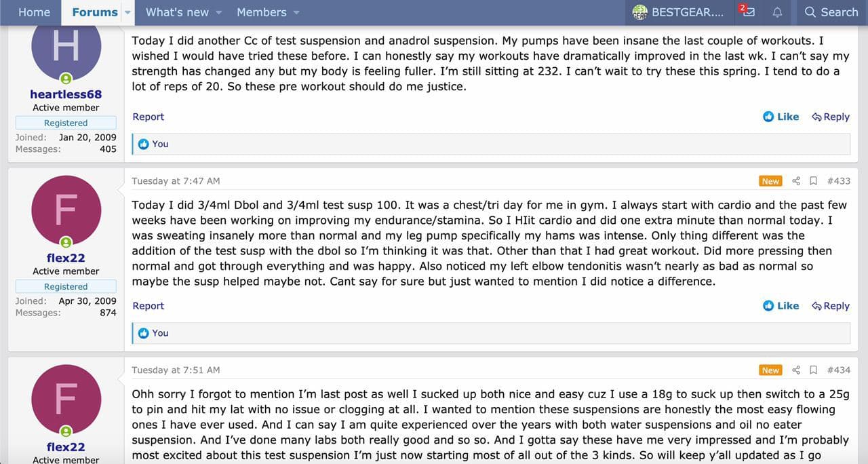The width and height of the screenshot is (868, 464).
Task: Bookmark post #434 using bookmark icon
Action: (x=814, y=370)
